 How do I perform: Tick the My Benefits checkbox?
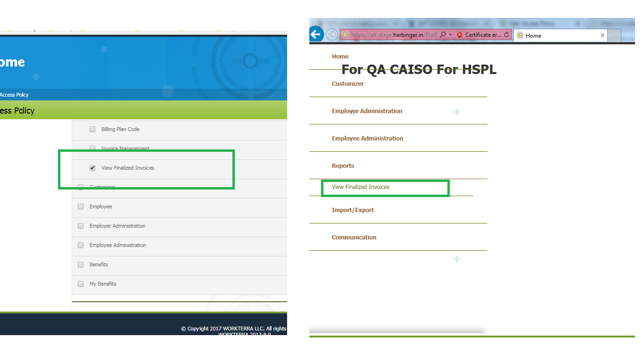coord(81,284)
